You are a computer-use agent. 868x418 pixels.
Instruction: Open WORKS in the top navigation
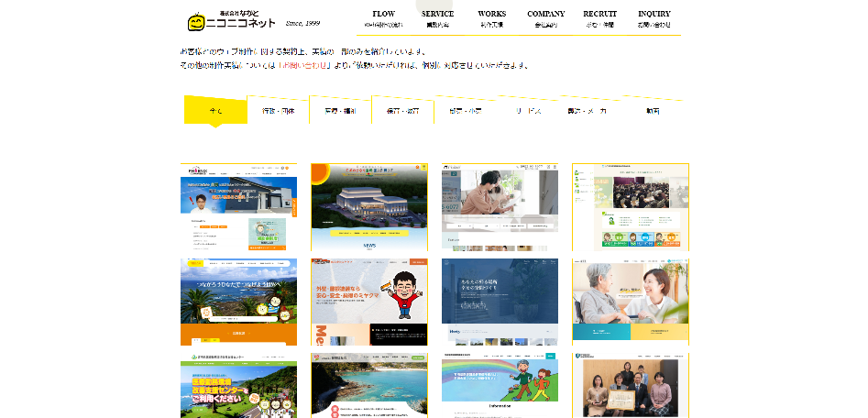click(491, 18)
